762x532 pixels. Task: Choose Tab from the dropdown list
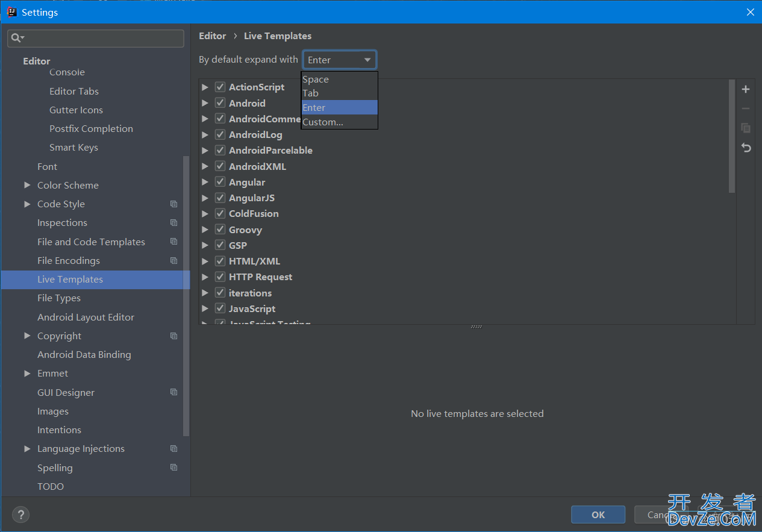pos(339,93)
